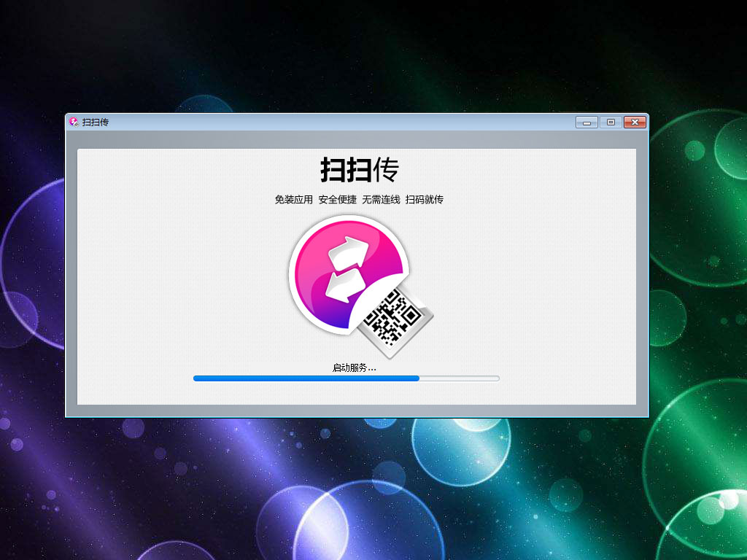Click the 启动服务... status text
The width and height of the screenshot is (747, 560).
tap(354, 367)
